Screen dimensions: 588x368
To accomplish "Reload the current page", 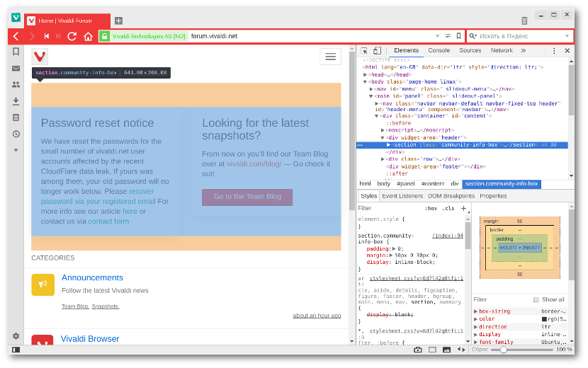I will coord(72,36).
